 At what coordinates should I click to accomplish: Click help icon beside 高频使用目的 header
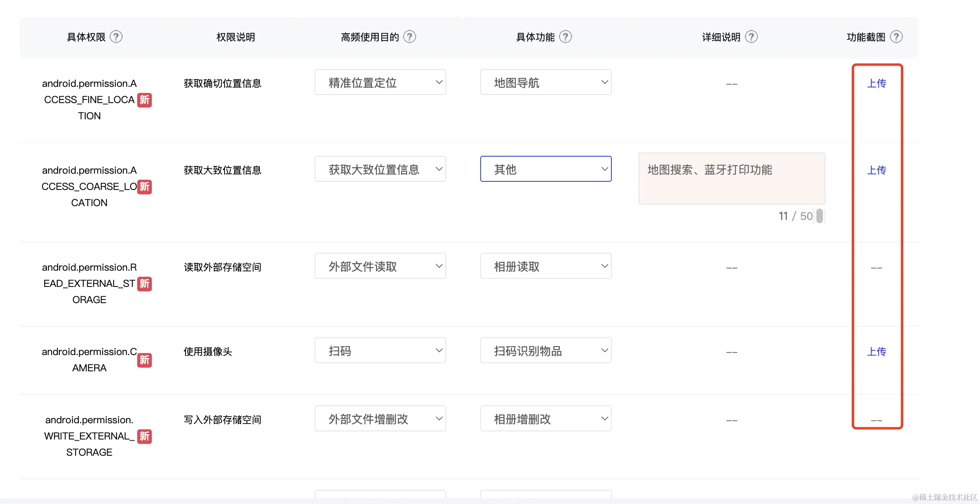tap(410, 37)
